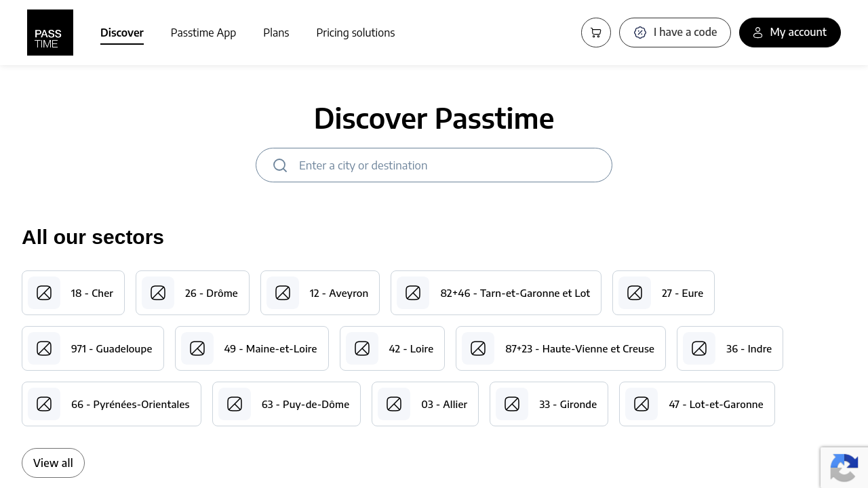Click the Passtime logo
Viewport: 868px width, 488px height.
pyautogui.click(x=50, y=33)
